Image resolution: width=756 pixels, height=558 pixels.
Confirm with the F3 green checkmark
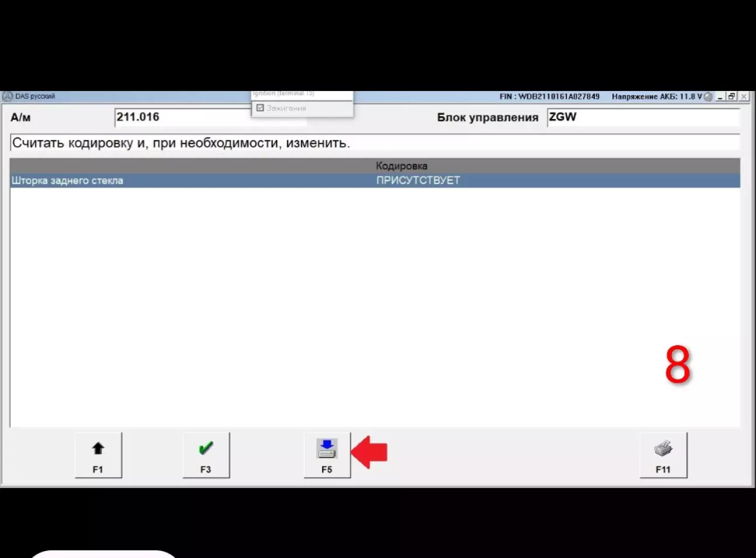pos(206,455)
